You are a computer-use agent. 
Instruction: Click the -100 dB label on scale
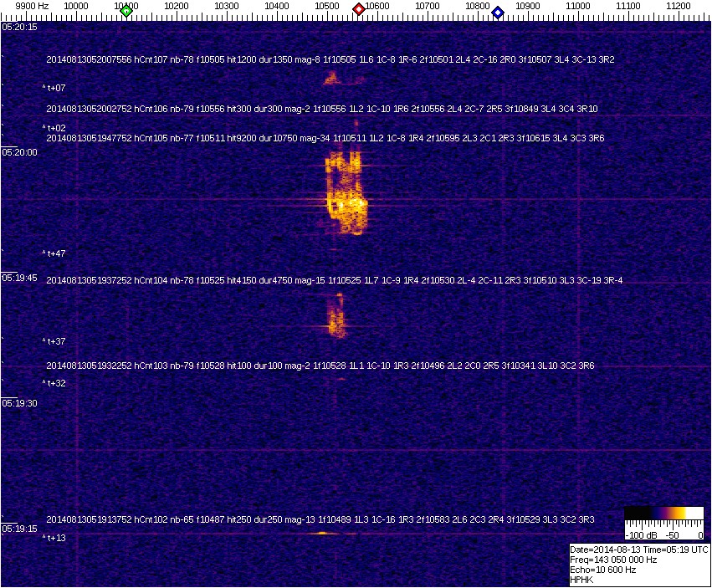pos(643,534)
